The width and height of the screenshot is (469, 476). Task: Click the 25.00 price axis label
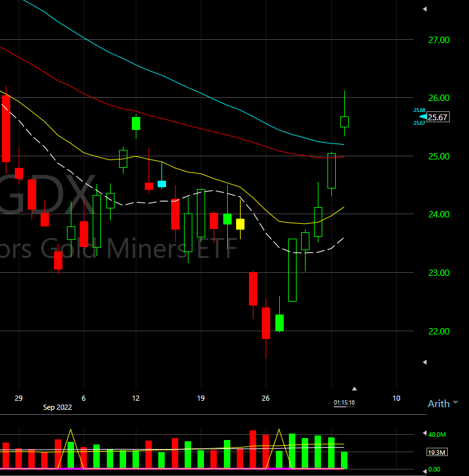(439, 157)
